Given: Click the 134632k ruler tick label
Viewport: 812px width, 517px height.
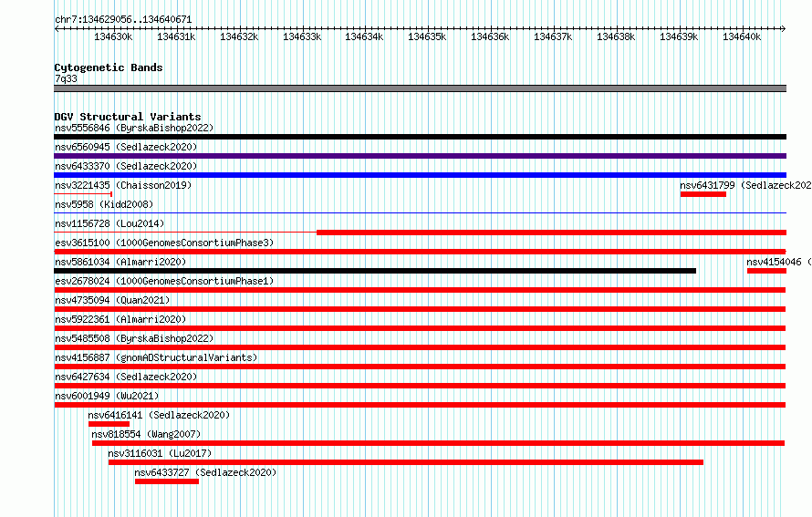Looking at the screenshot, I should 239,37.
